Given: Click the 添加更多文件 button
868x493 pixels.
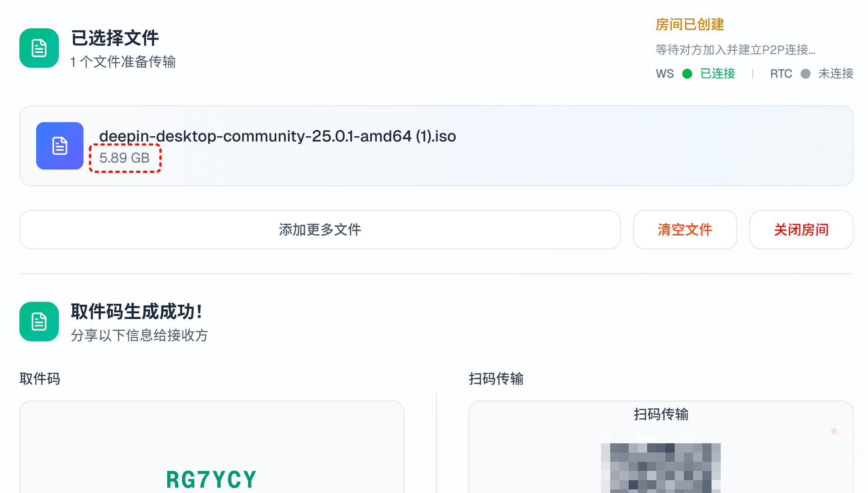Looking at the screenshot, I should click(x=320, y=230).
